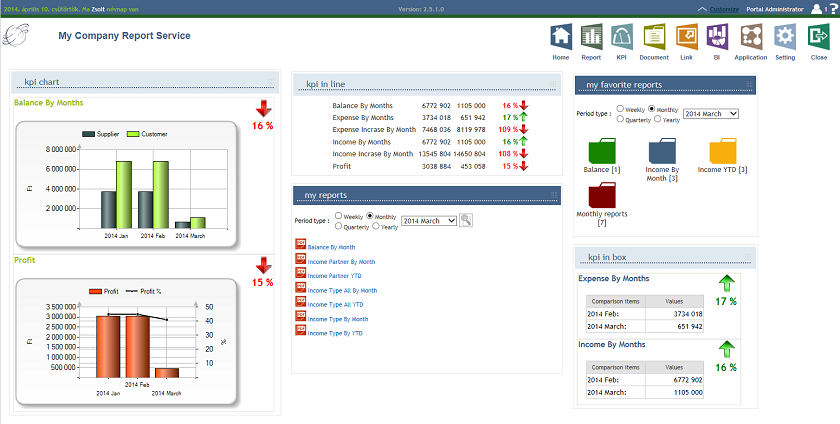Click the Customize link
This screenshot has width=840, height=424.
[x=724, y=9]
